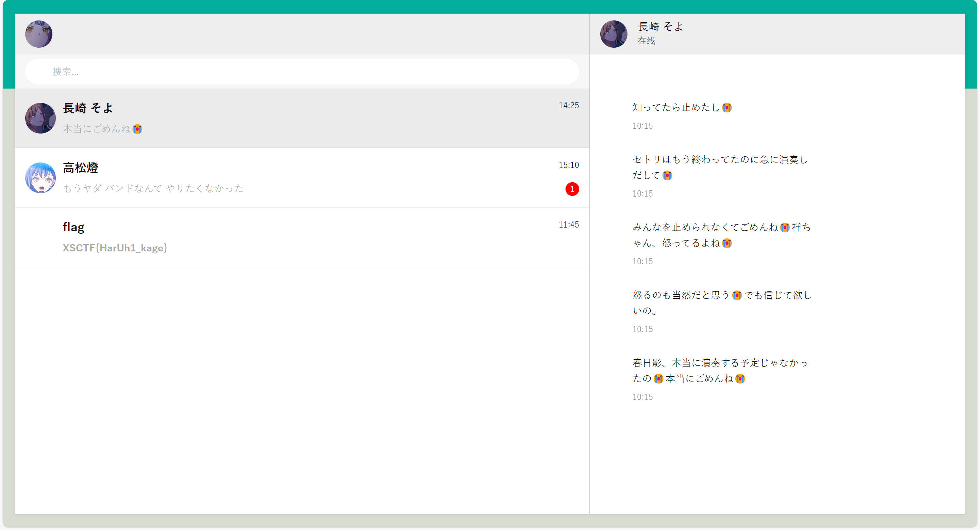Screen dimensions: 980x530
Task: Click message starting with セトリはもう終わってた
Action: [x=720, y=167]
